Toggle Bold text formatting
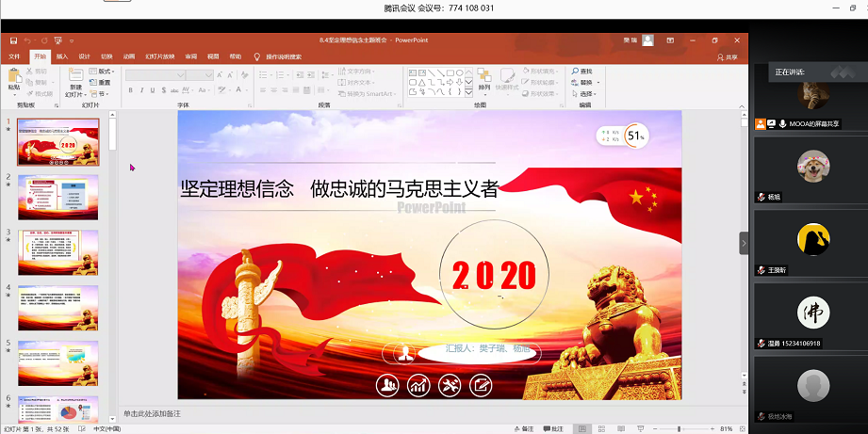 click(130, 90)
